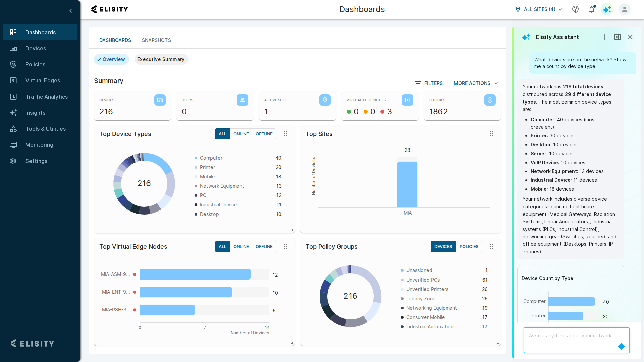This screenshot has height=362, width=644.
Task: Focus the Ask me anything input field
Action: tap(576, 340)
